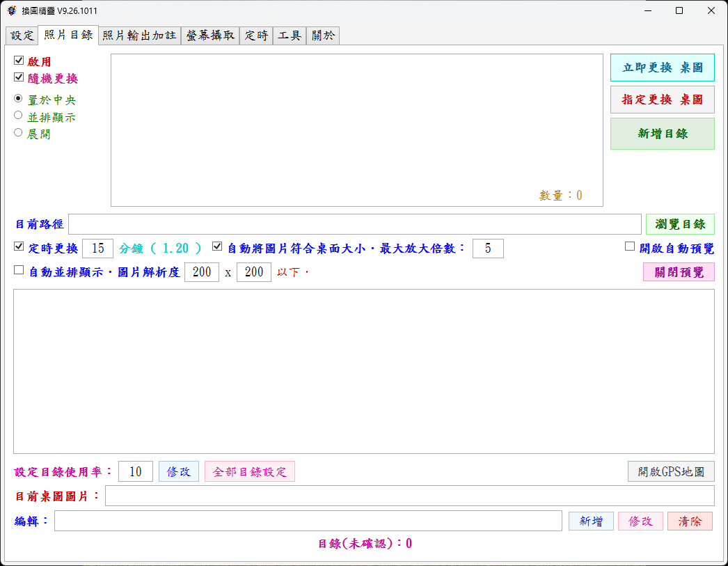The image size is (728, 566).
Task: Click the 換圖精靈 app icon in title bar
Action: 12,10
